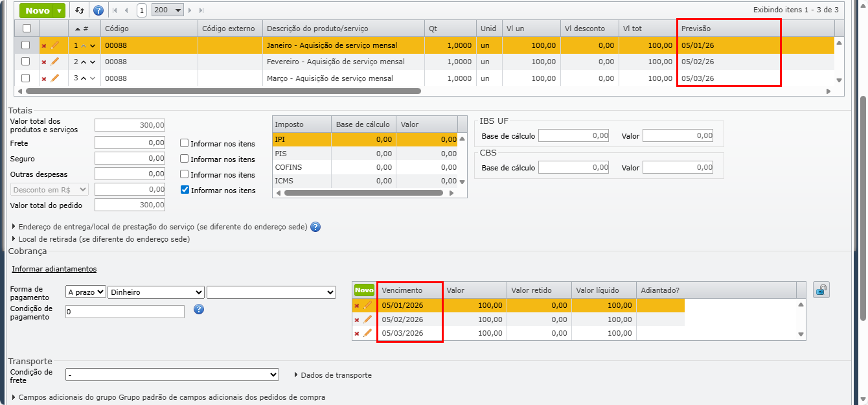Viewport: 868px width, 405px height.
Task: Go to first page of items
Action: [115, 10]
